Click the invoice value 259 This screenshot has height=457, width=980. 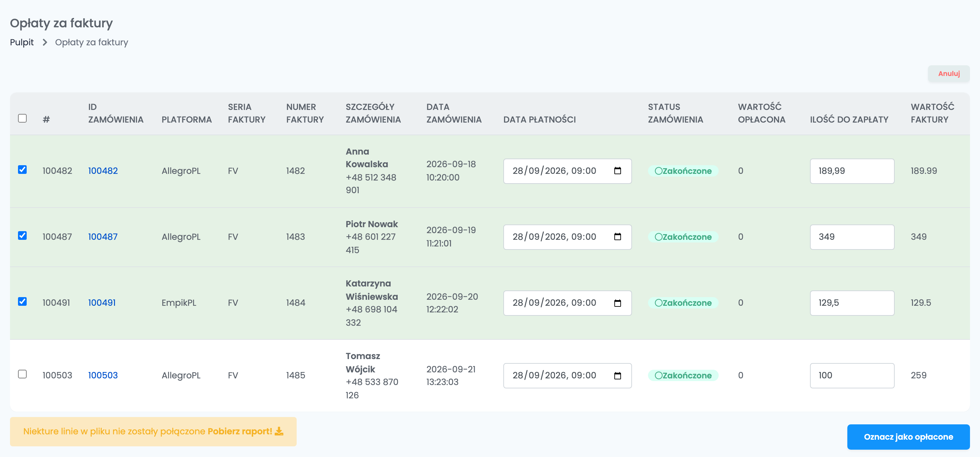click(918, 375)
